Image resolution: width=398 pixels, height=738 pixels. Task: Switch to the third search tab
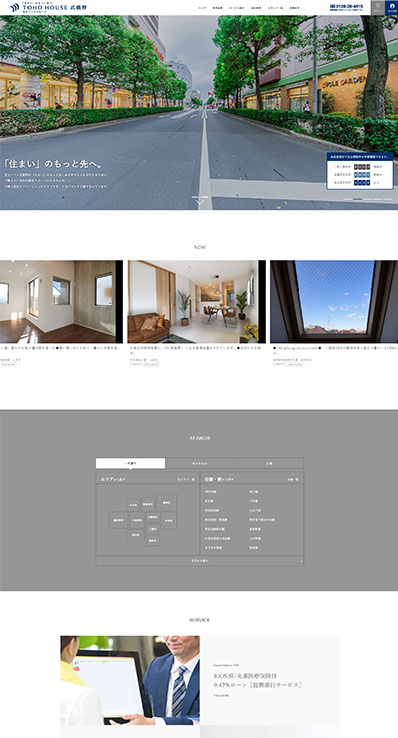(269, 463)
